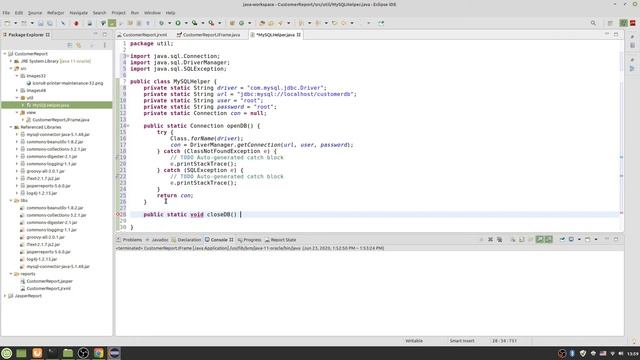Collapse the reports folder node
640x360 pixels.
click(11, 274)
